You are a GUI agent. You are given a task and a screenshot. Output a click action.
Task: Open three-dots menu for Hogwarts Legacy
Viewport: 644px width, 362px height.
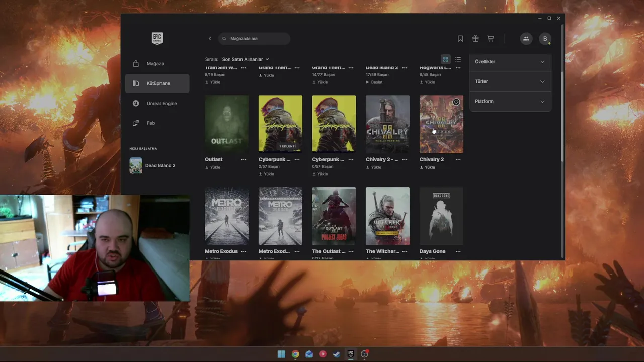click(458, 67)
